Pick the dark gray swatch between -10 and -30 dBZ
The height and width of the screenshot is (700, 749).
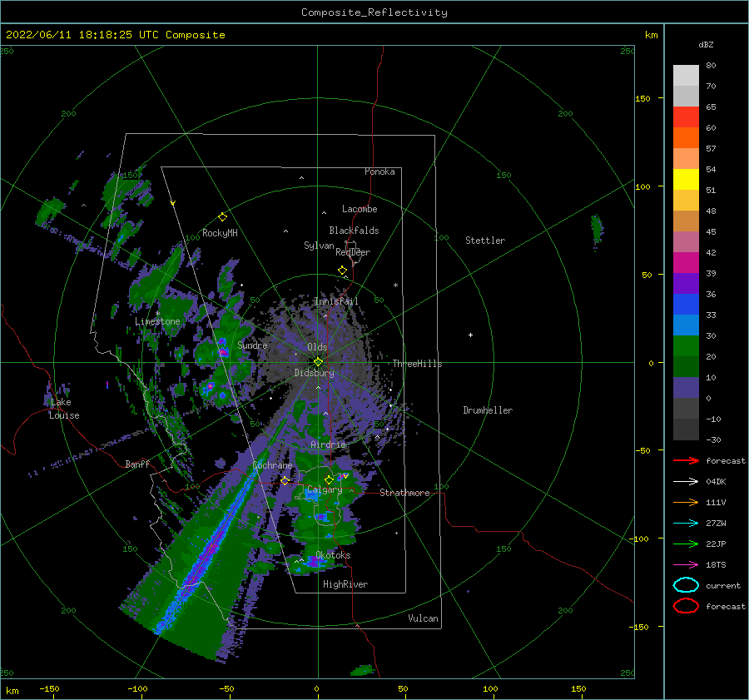pyautogui.click(x=686, y=429)
